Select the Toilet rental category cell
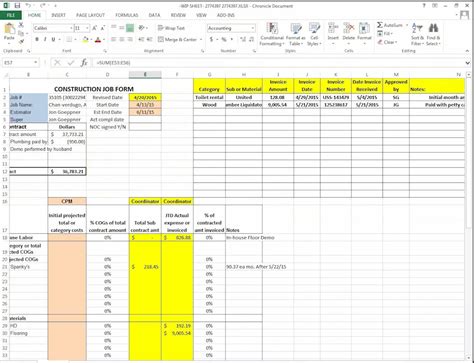 click(x=209, y=97)
